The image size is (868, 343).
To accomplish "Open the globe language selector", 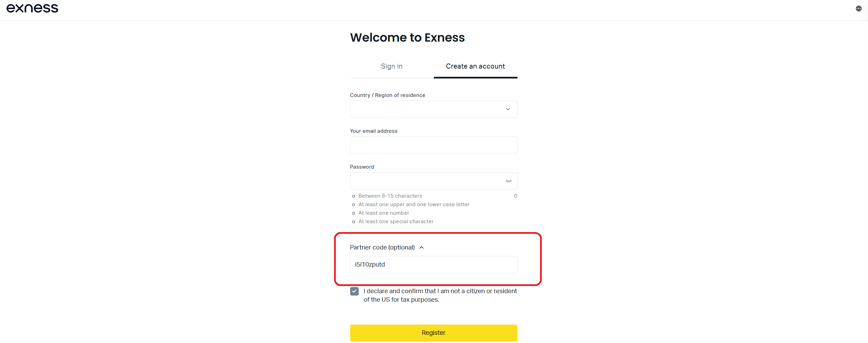I will pyautogui.click(x=858, y=9).
